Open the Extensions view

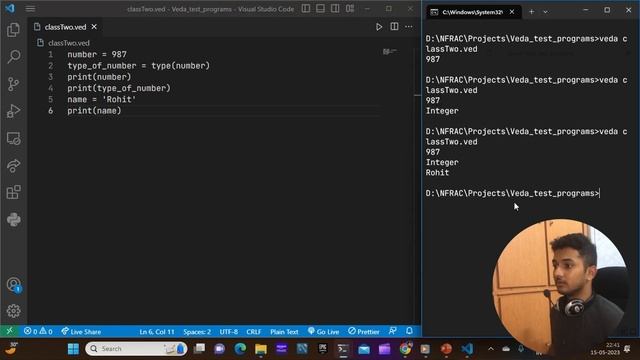(13, 192)
